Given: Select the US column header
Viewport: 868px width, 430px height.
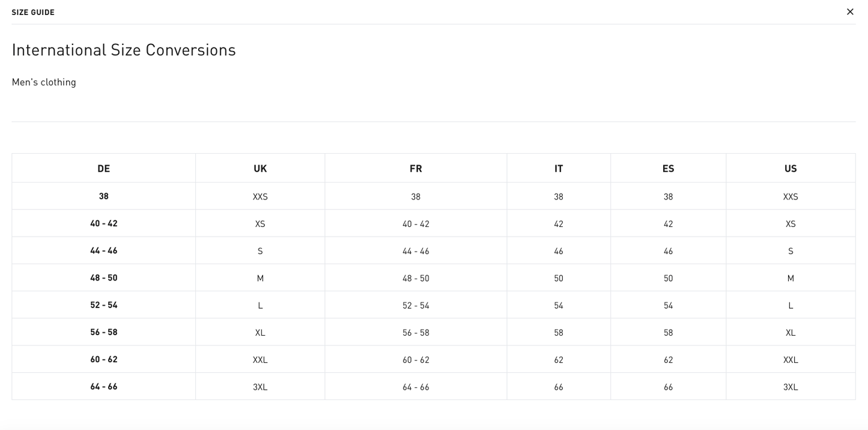Looking at the screenshot, I should point(791,169).
